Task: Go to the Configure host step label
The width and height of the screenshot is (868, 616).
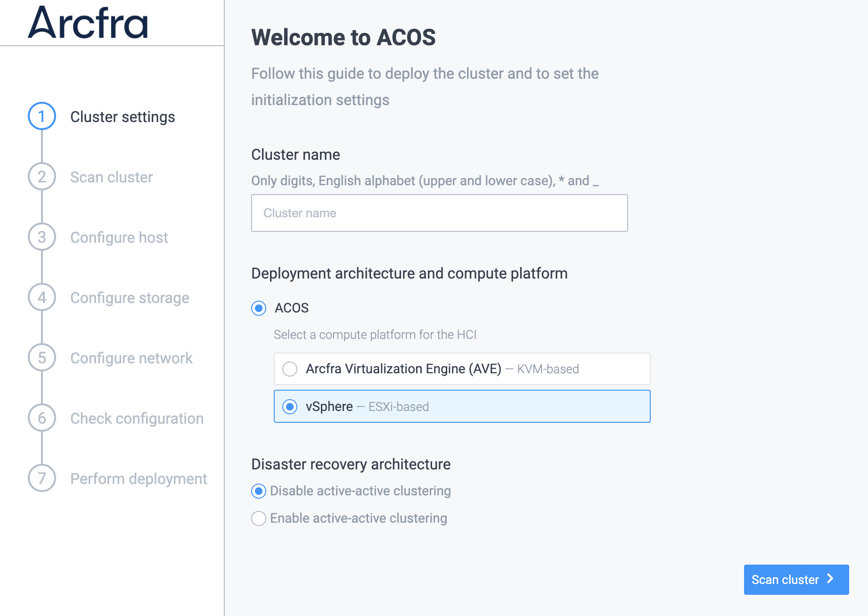Action: [x=119, y=238]
